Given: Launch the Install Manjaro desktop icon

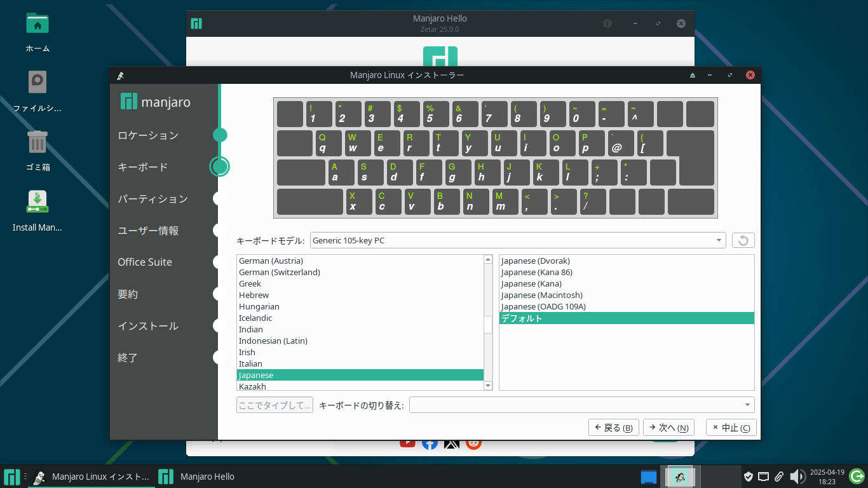Looking at the screenshot, I should coord(37,201).
